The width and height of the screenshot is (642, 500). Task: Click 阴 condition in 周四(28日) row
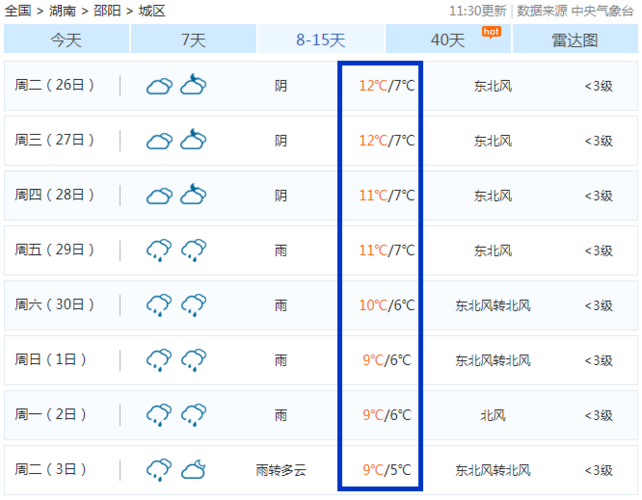click(281, 196)
